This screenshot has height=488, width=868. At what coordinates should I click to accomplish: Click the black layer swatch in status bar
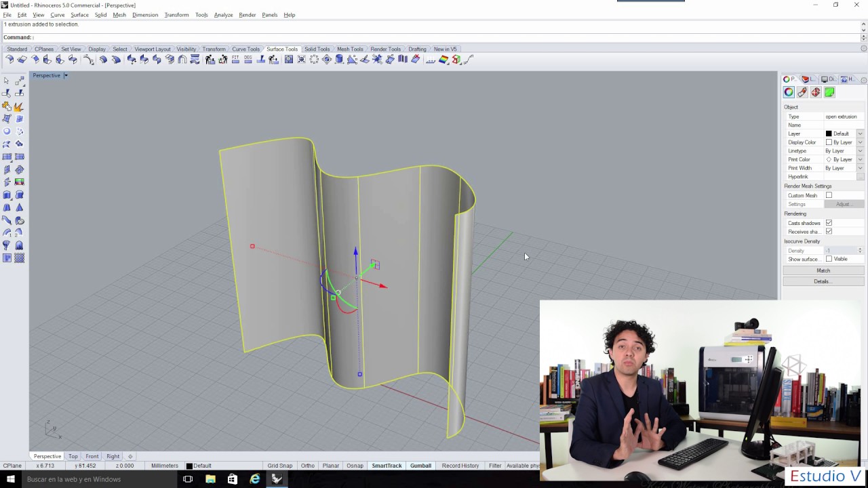[x=189, y=466]
